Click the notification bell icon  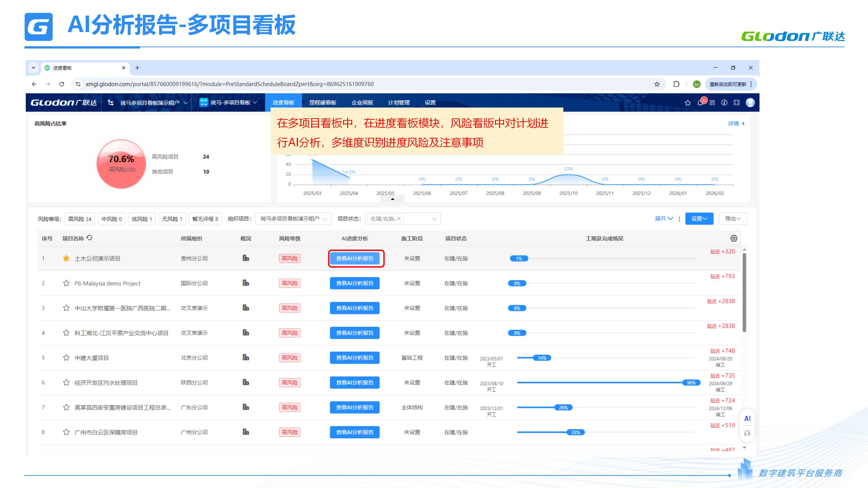tap(700, 103)
